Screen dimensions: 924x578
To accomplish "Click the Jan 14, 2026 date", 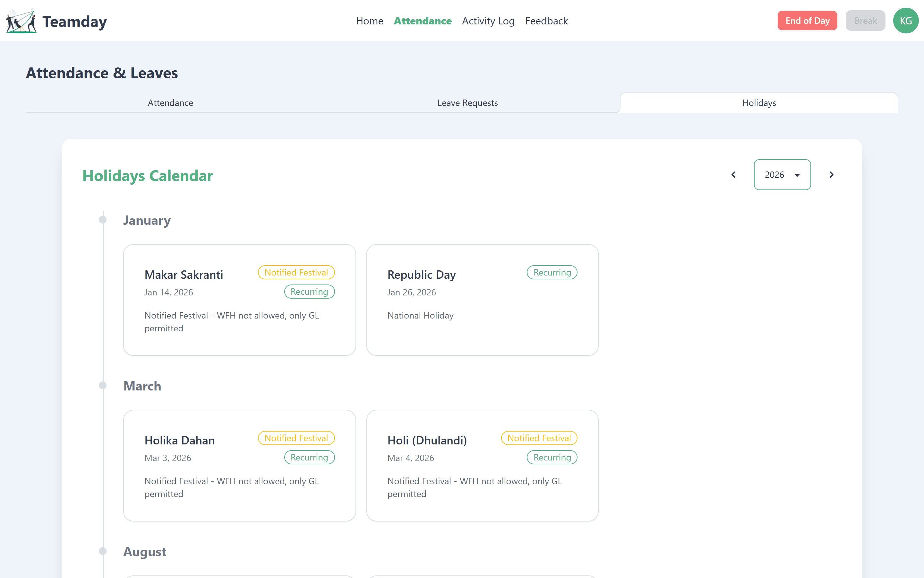I will coord(168,293).
